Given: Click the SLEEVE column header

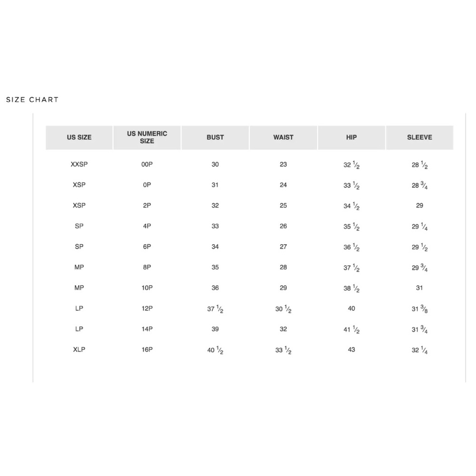Looking at the screenshot, I should (x=419, y=138).
